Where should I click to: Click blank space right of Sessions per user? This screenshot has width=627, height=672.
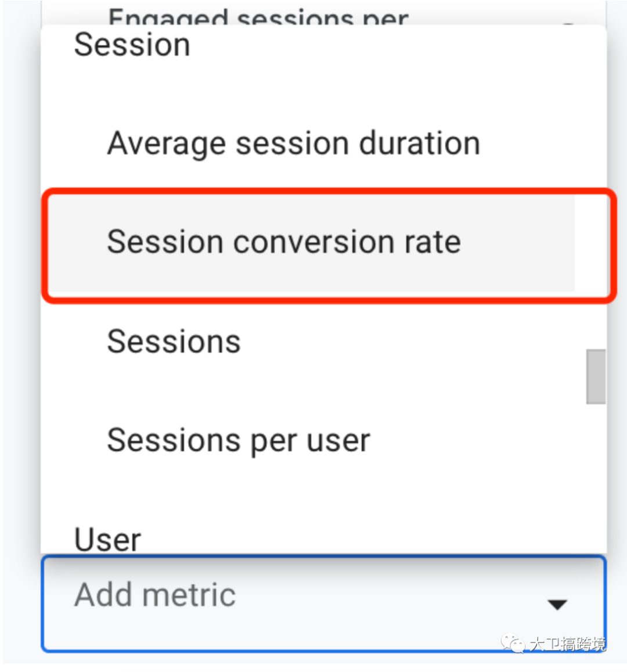(x=476, y=440)
